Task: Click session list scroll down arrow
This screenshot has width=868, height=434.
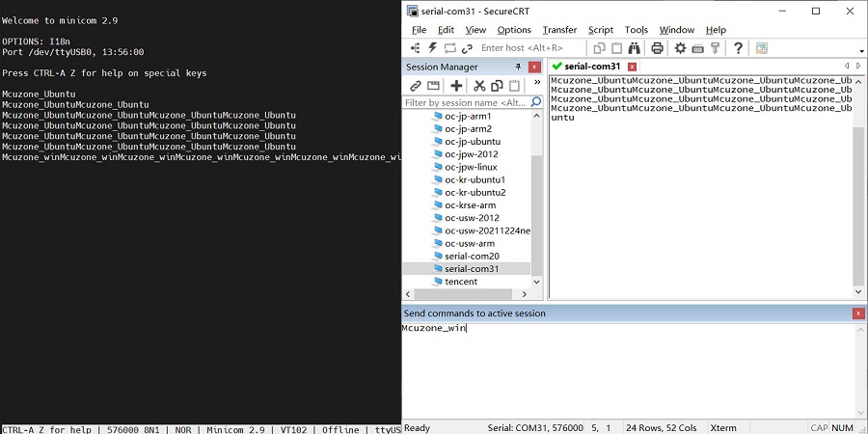Action: [x=536, y=282]
